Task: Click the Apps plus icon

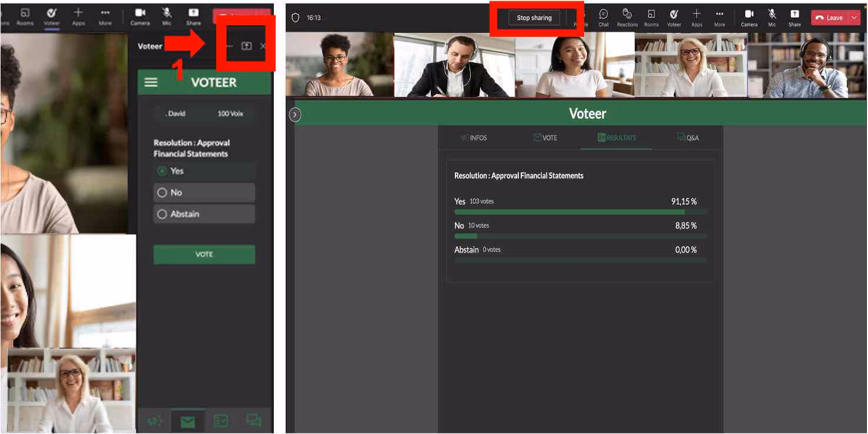Action: point(697,15)
